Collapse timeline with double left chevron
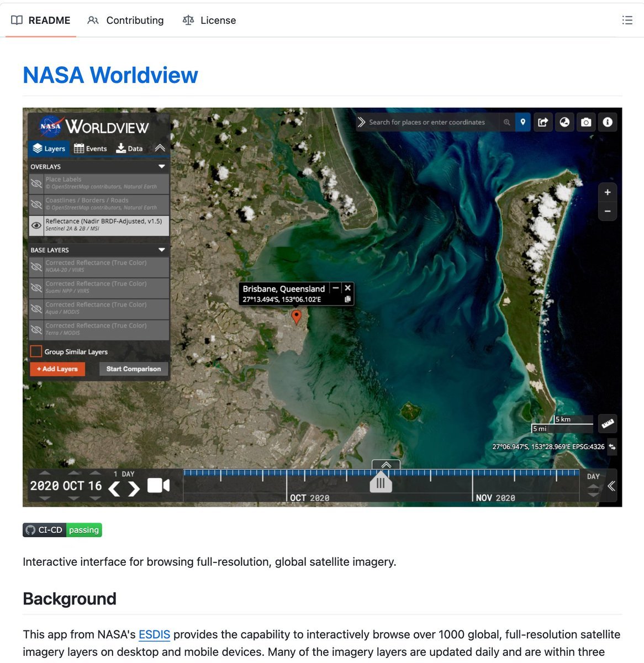Screen dimensions: 644x663 point(611,486)
